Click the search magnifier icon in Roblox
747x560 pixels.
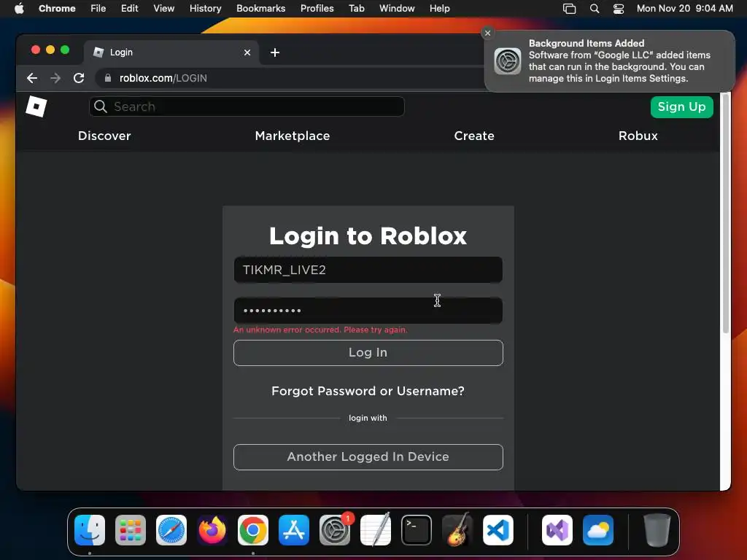pos(101,106)
